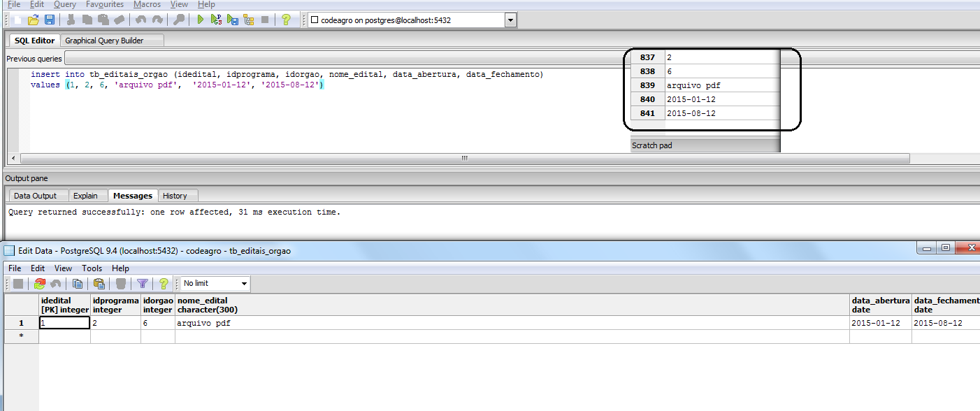Image resolution: width=980 pixels, height=411 pixels.
Task: Open the Sort/Filter options funnel icon
Action: (x=142, y=284)
